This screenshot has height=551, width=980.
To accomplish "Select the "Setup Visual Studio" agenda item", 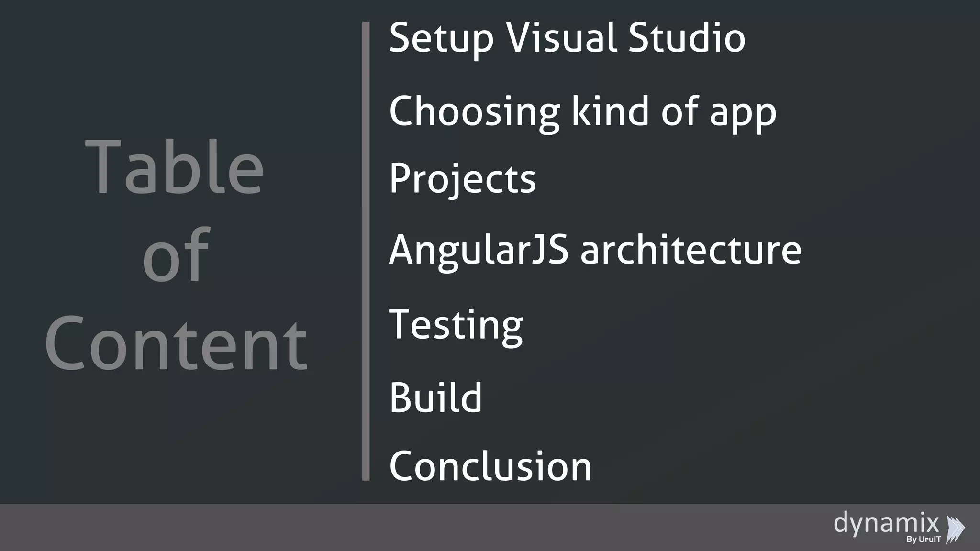I will tap(567, 38).
